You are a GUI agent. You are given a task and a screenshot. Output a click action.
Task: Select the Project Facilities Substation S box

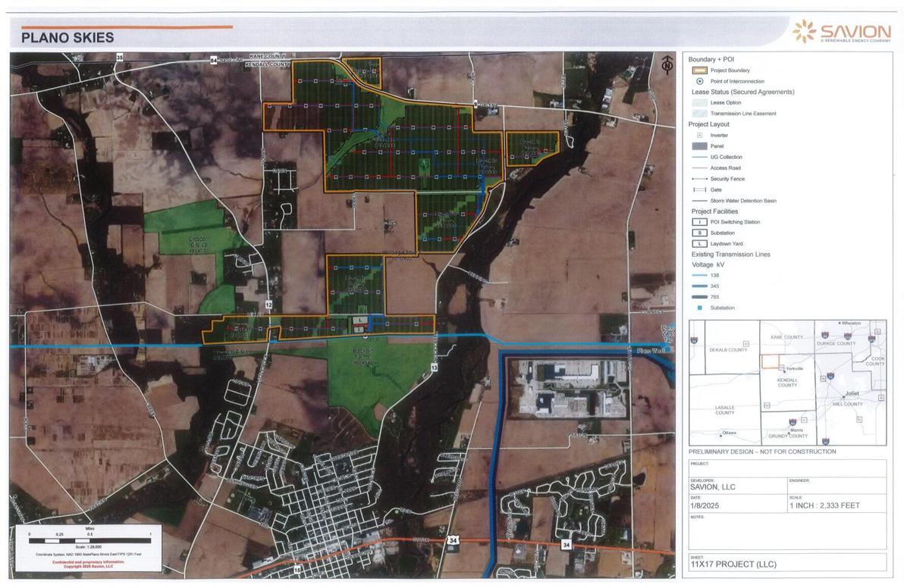coord(699,233)
